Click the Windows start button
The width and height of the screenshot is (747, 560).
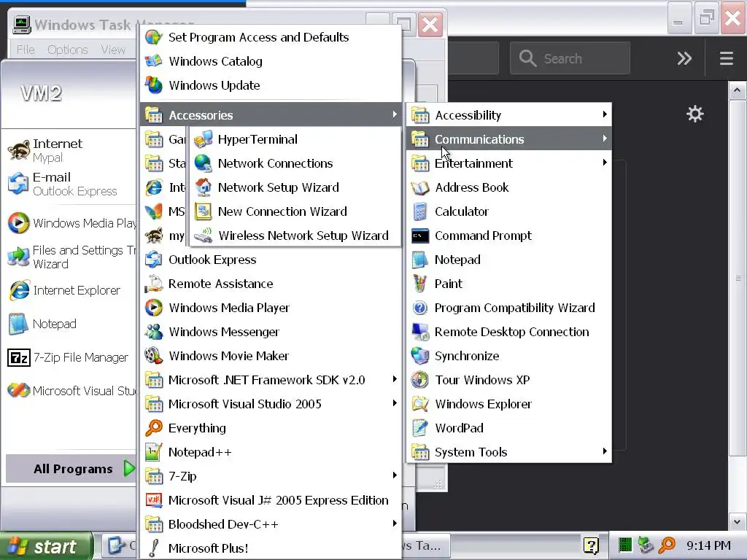[x=45, y=546]
